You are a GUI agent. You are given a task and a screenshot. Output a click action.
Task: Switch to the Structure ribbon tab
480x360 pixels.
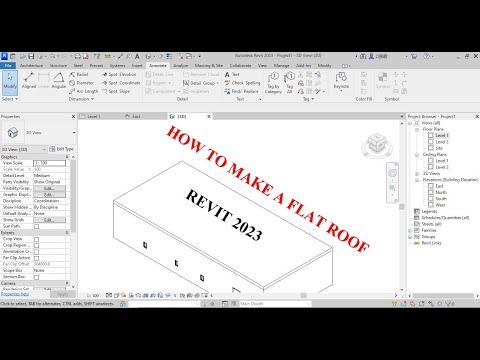point(58,65)
